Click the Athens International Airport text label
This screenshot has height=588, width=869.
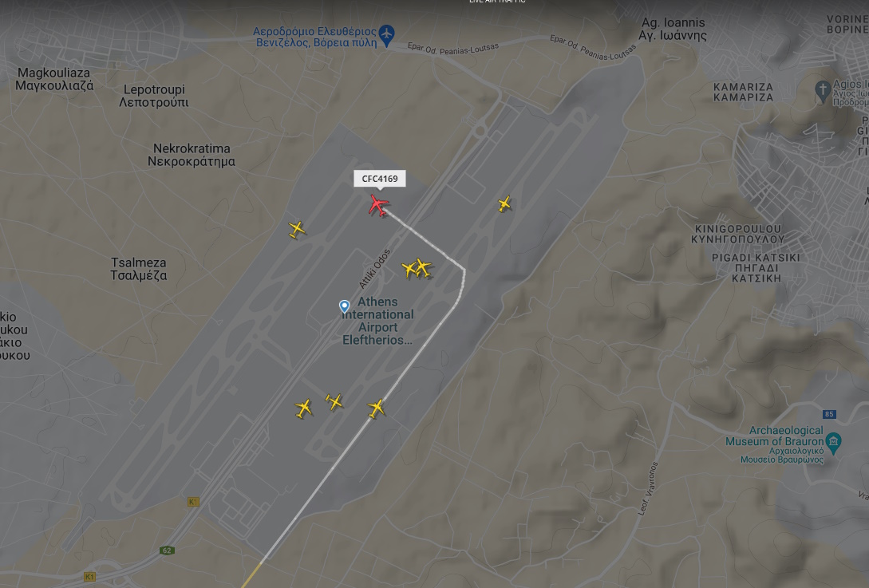tap(377, 321)
